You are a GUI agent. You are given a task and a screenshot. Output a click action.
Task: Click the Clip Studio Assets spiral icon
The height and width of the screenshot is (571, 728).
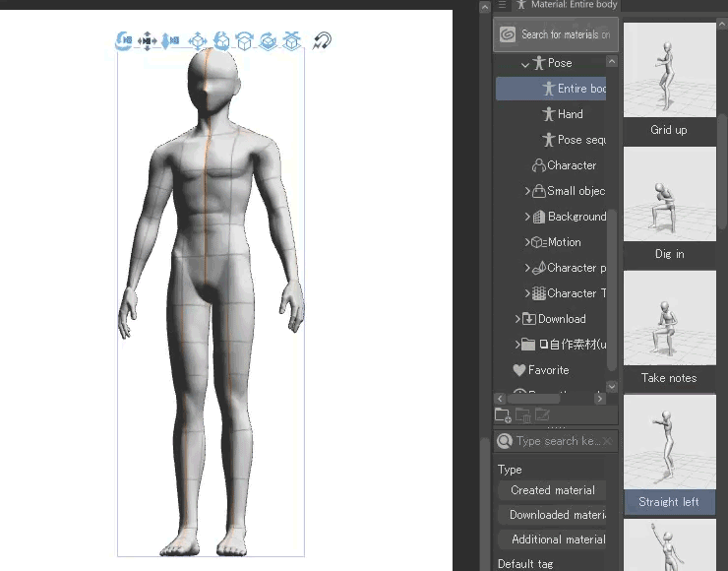point(508,34)
